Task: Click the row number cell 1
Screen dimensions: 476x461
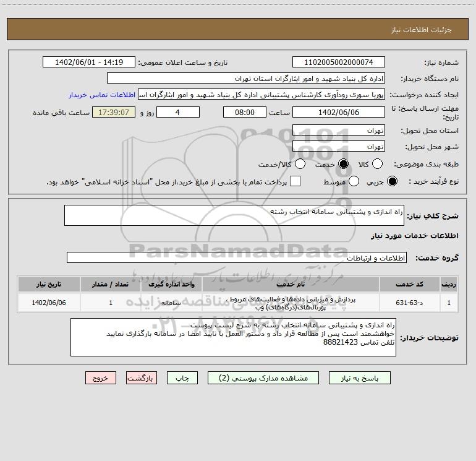Action: 449,303
